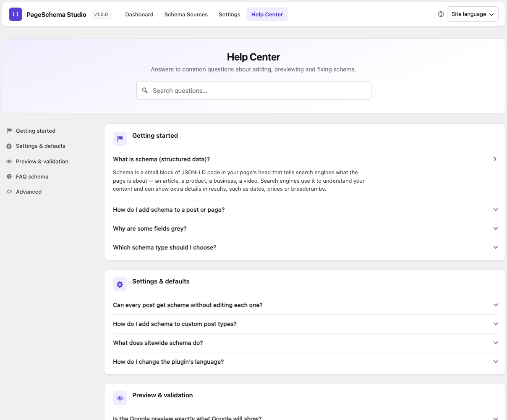Click the Help Center page heading
Screen dimensions: 507x420
pos(253,57)
